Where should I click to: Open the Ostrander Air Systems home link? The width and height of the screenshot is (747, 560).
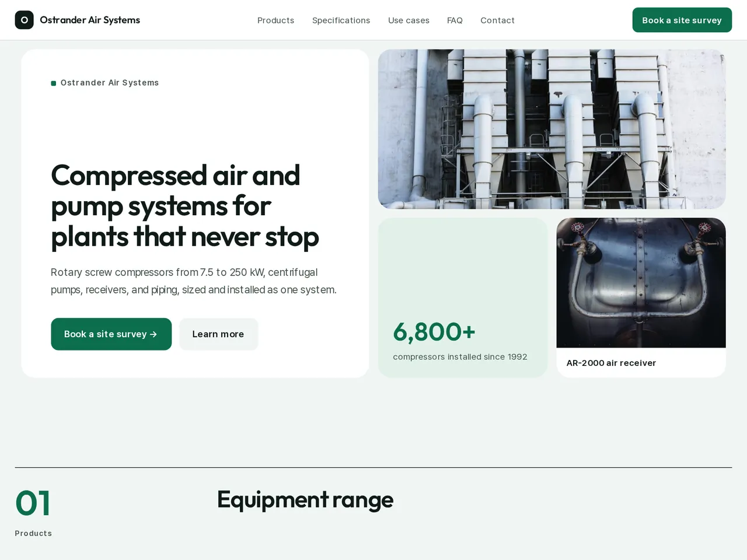(78, 20)
